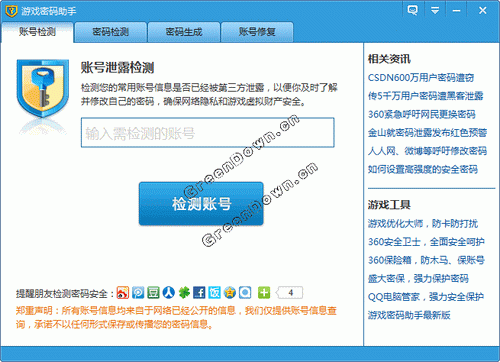Share via Douban icon
This screenshot has height=362, width=500.
153,293
